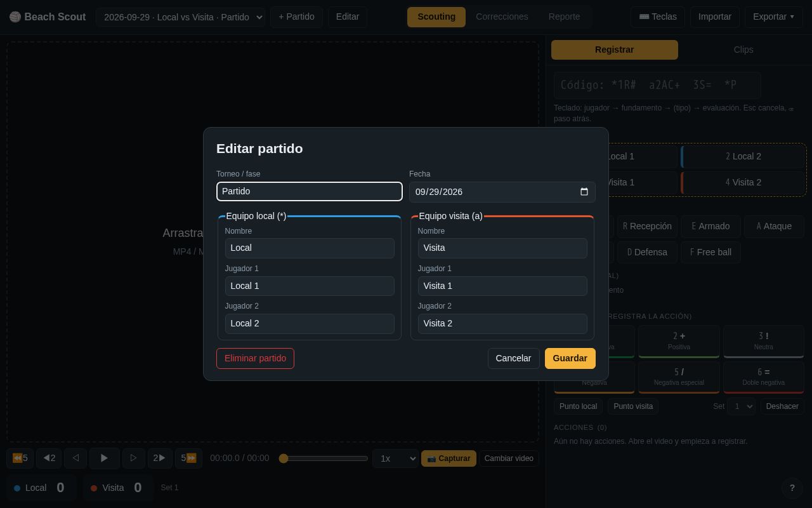Viewport: 812px width, 508px height.
Task: Fast-forward the video 5 seconds
Action: [188, 458]
